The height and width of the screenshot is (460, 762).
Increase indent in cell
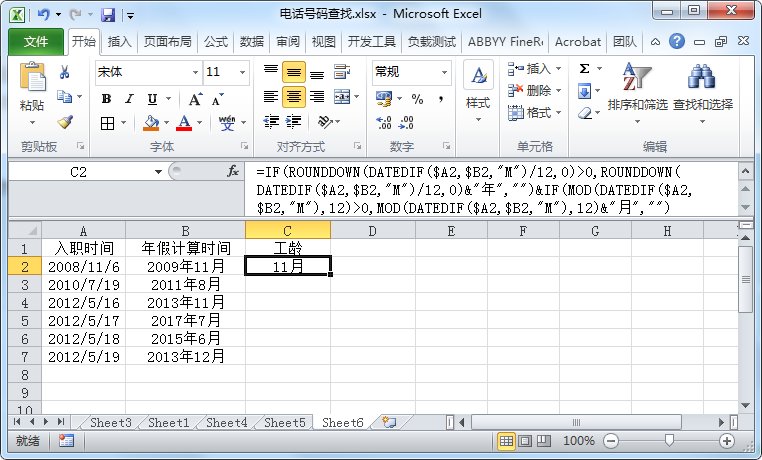tap(294, 121)
